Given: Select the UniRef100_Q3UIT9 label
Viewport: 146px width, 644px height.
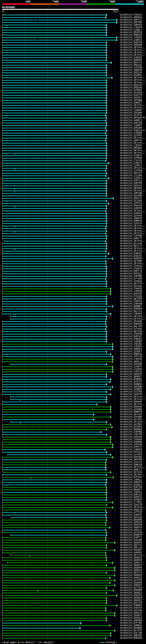Looking at the screenshot, I should [x=131, y=95].
